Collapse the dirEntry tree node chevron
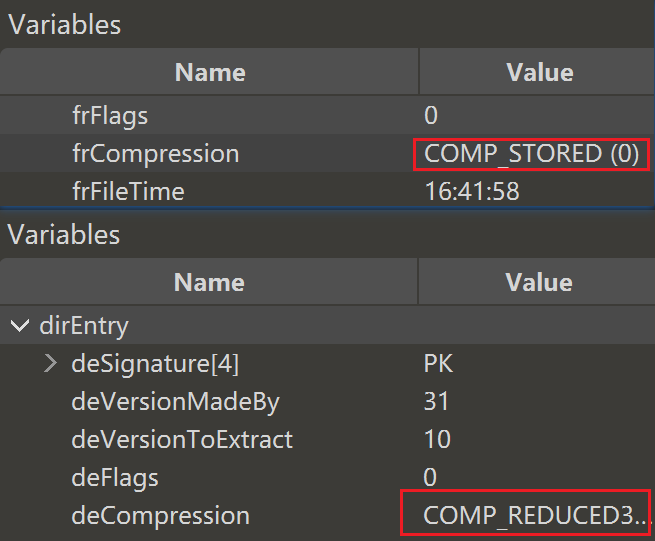 [18, 325]
